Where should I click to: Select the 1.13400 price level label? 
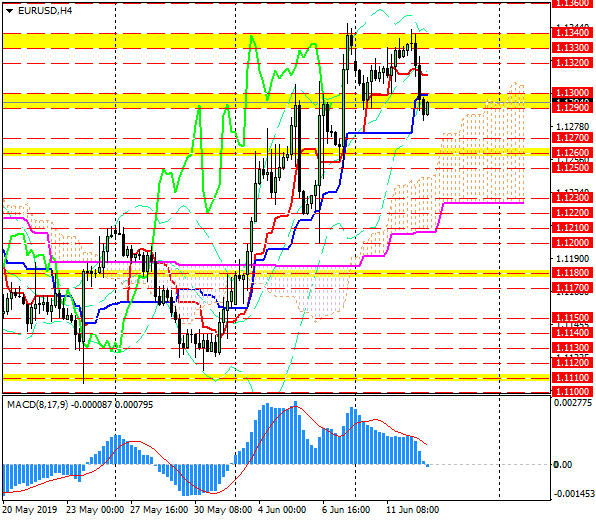pyautogui.click(x=572, y=33)
